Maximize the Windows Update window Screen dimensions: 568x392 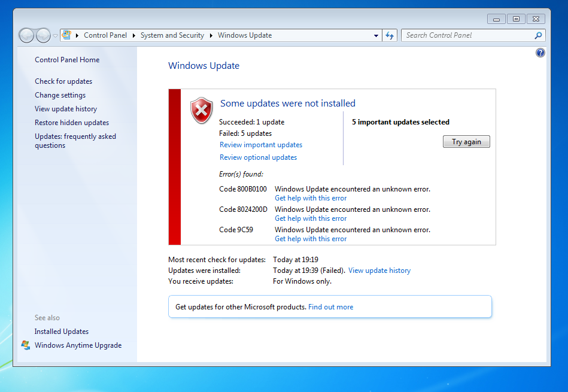[516, 19]
